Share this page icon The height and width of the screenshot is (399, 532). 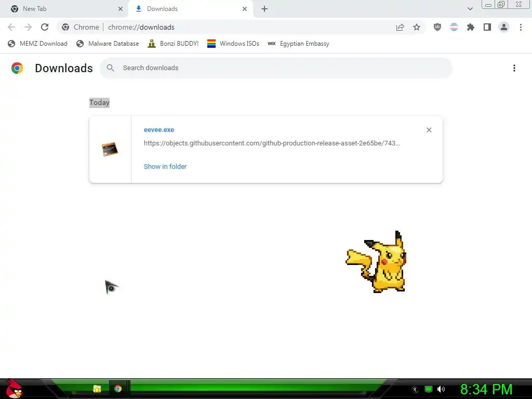click(x=400, y=27)
